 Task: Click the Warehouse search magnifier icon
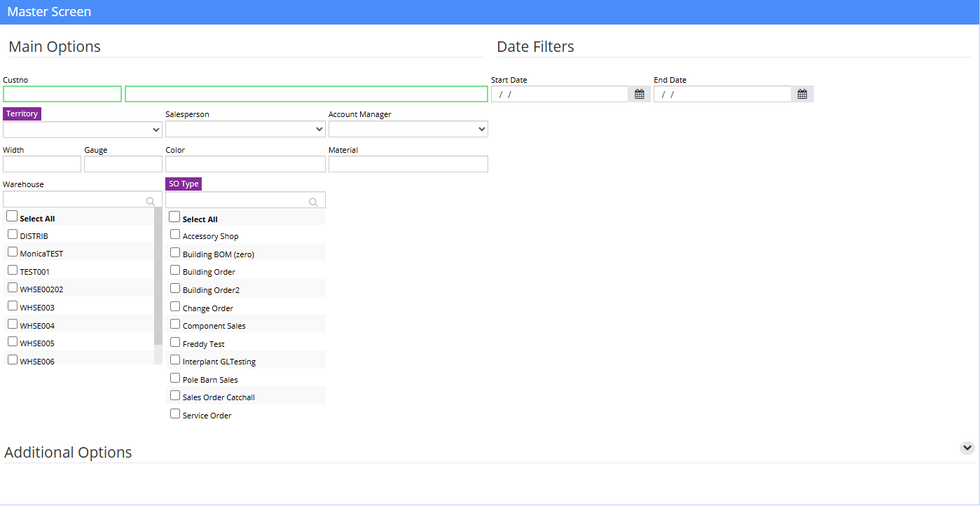[151, 201]
